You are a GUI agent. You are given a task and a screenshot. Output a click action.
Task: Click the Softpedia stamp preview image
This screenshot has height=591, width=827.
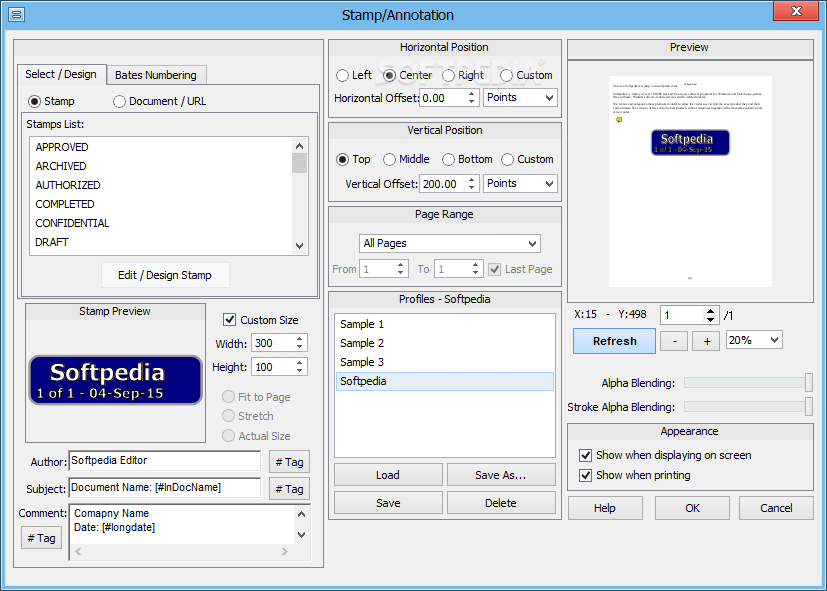tap(116, 380)
